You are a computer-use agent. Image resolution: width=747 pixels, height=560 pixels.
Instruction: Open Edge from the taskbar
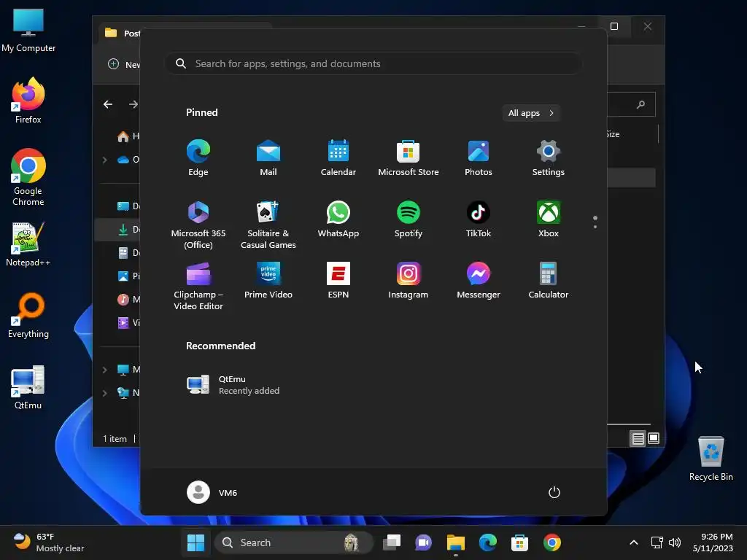click(488, 542)
